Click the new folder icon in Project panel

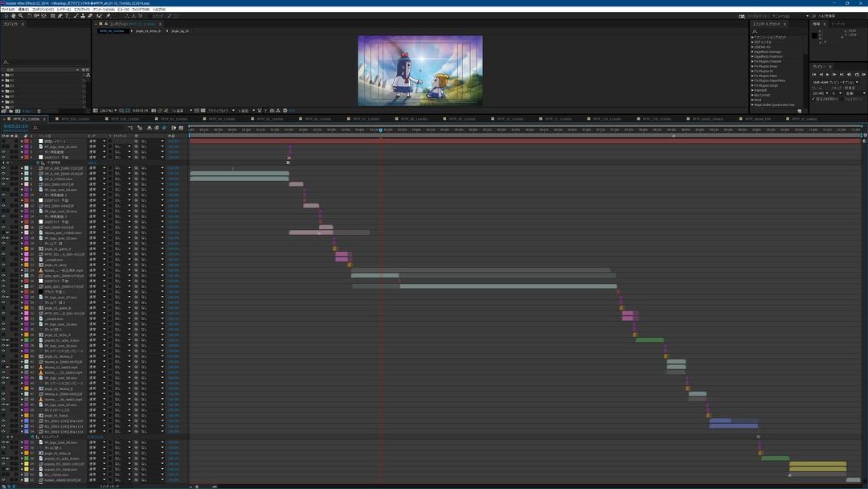[x=10, y=111]
